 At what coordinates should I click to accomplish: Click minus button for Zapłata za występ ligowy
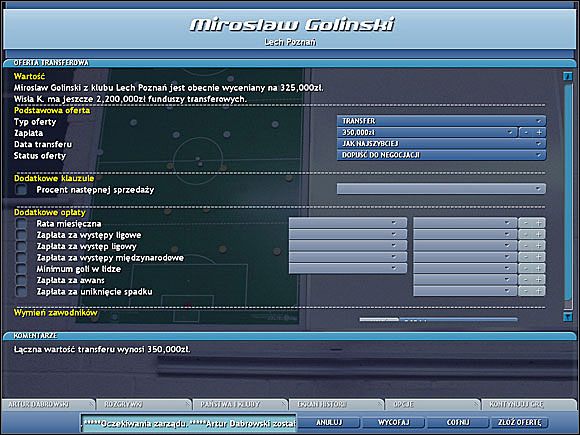tap(526, 246)
